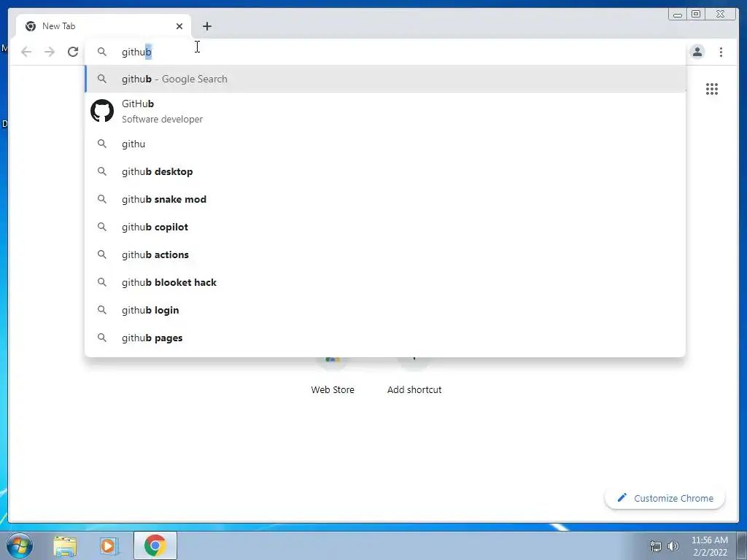Open the Chrome profile avatar icon

697,52
